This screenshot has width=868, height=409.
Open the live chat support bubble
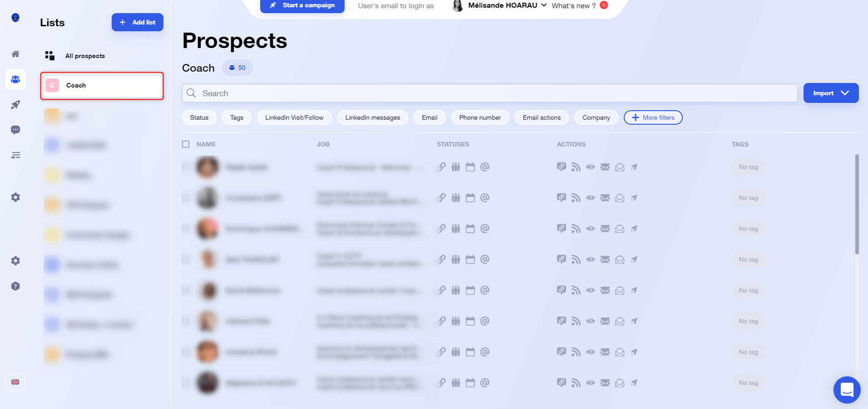[x=847, y=390]
